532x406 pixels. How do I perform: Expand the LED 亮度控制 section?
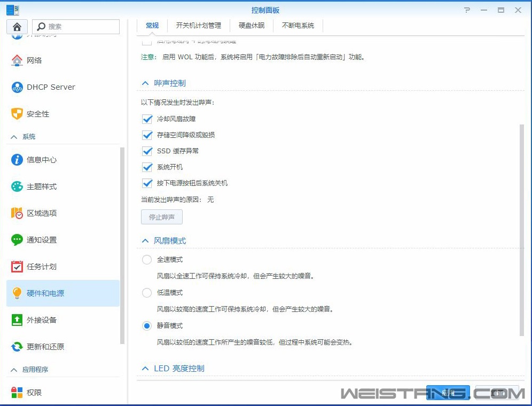(x=144, y=368)
